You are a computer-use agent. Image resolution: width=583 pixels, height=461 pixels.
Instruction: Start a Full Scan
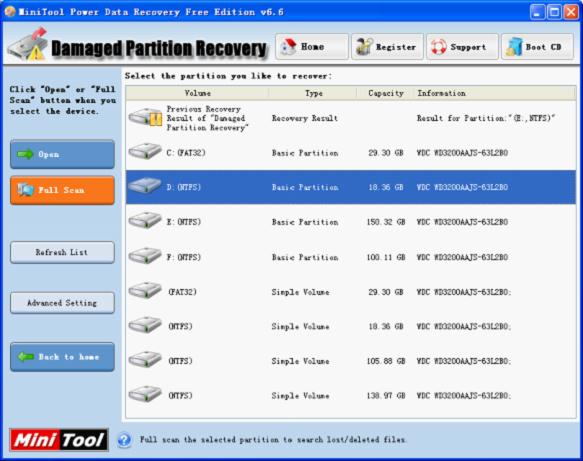62,190
